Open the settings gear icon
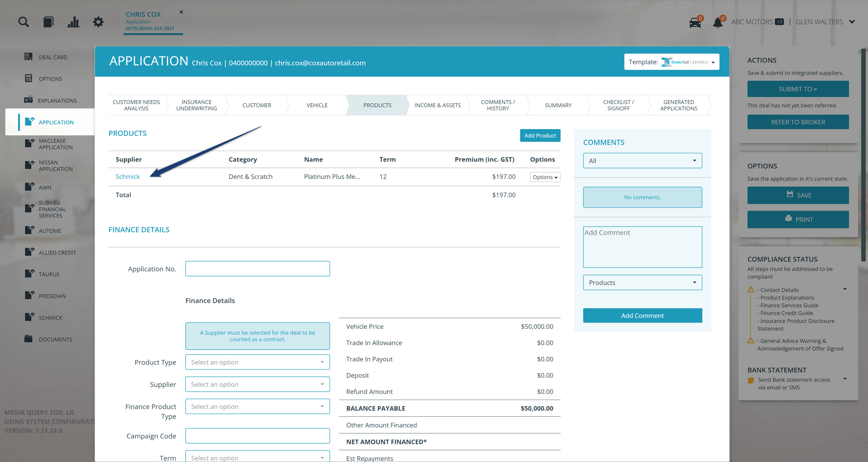Screen dimensions: 868x462 (98, 22)
